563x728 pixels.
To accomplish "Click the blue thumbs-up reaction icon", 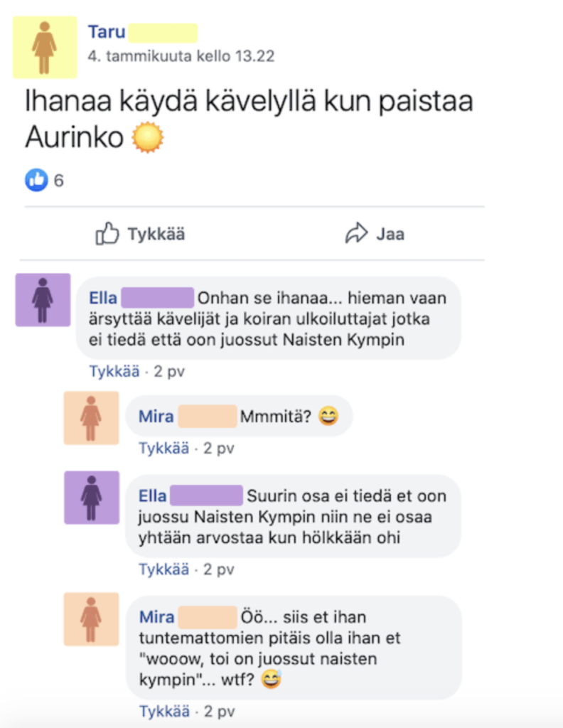I will [36, 180].
